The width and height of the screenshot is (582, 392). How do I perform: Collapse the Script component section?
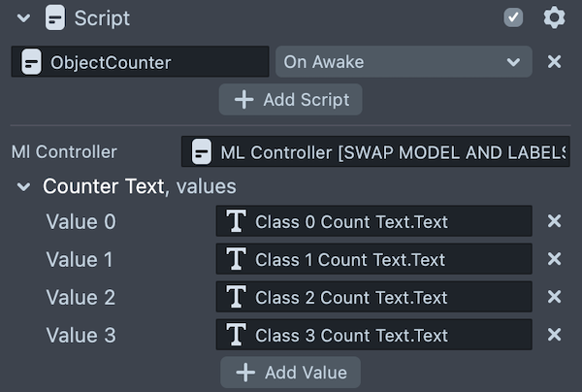tap(23, 17)
